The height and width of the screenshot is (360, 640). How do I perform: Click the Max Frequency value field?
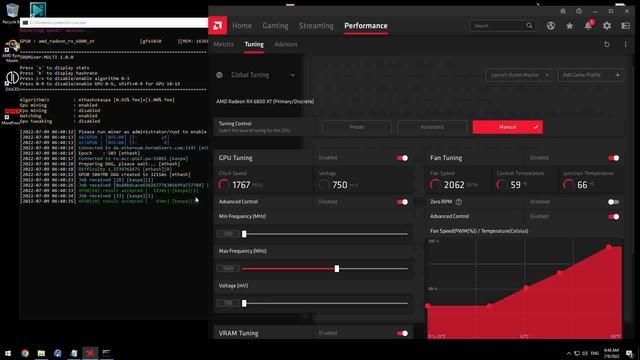(x=228, y=269)
